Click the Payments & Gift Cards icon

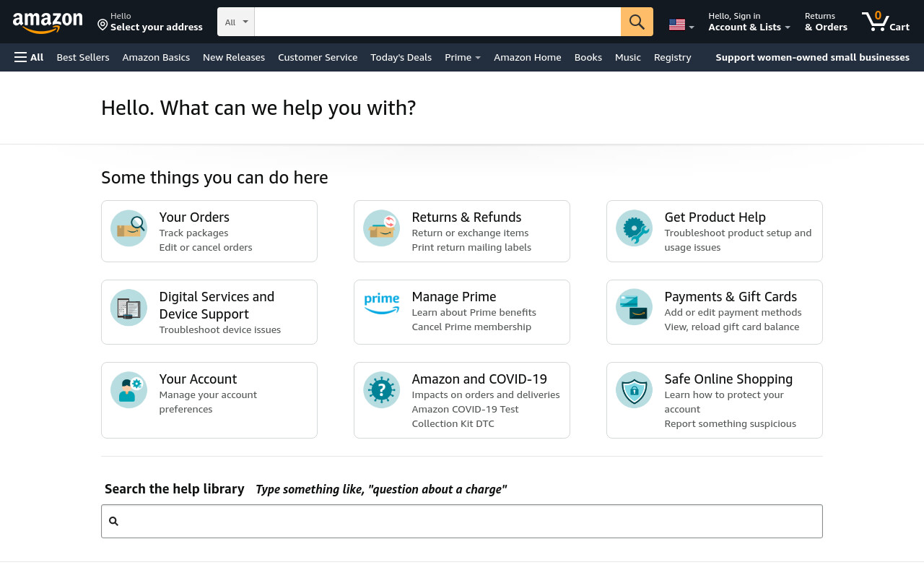coord(634,307)
